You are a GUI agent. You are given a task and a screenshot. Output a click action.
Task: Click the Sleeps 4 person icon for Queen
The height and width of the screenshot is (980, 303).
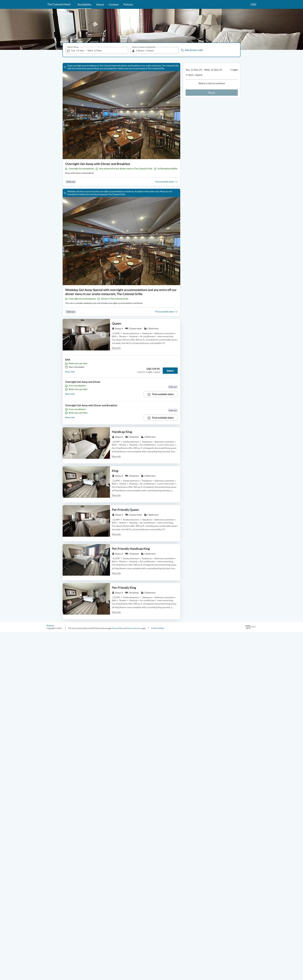[x=113, y=328]
